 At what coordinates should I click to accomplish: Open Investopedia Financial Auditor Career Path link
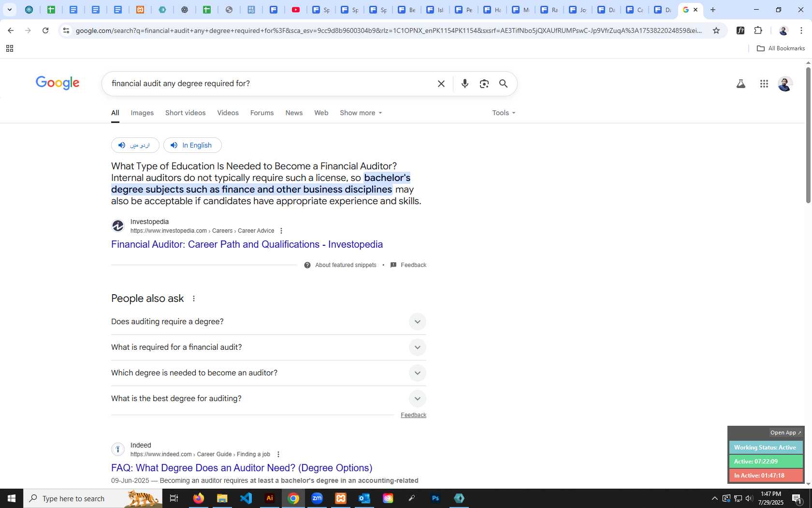[x=247, y=244]
